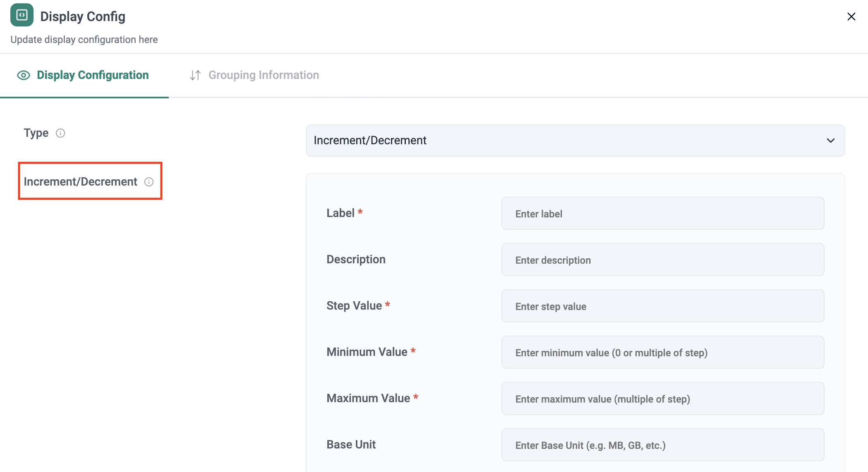Click the info icon beside Increment/Decrement label
The width and height of the screenshot is (868, 472).
(x=149, y=182)
